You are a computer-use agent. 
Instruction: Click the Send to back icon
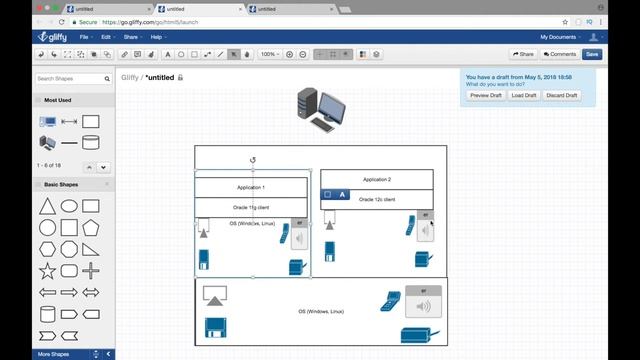[x=107, y=54]
